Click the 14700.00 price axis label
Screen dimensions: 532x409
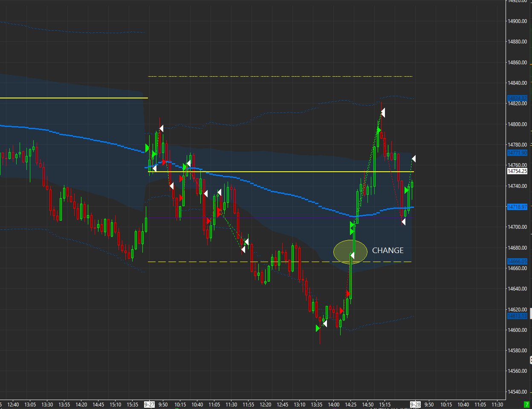tap(517, 227)
